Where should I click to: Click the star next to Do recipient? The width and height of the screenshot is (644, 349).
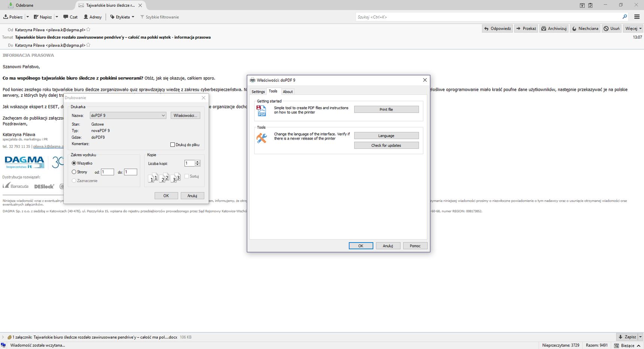click(88, 45)
